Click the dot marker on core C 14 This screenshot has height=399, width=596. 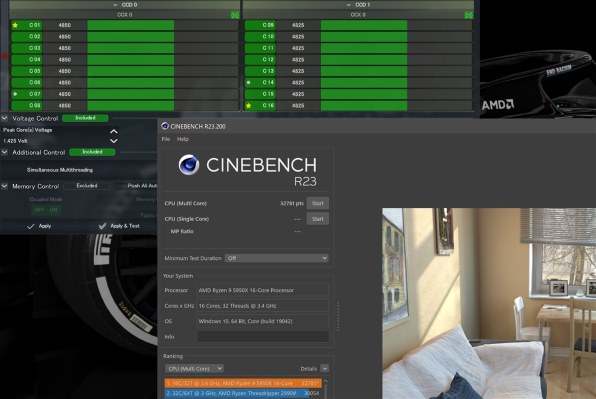tap(249, 82)
